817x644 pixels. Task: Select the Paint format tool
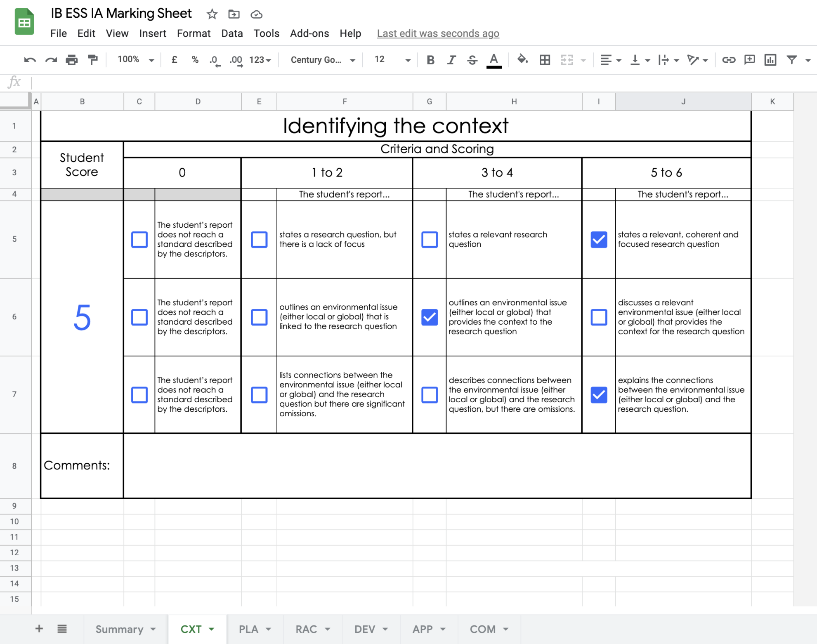92,59
